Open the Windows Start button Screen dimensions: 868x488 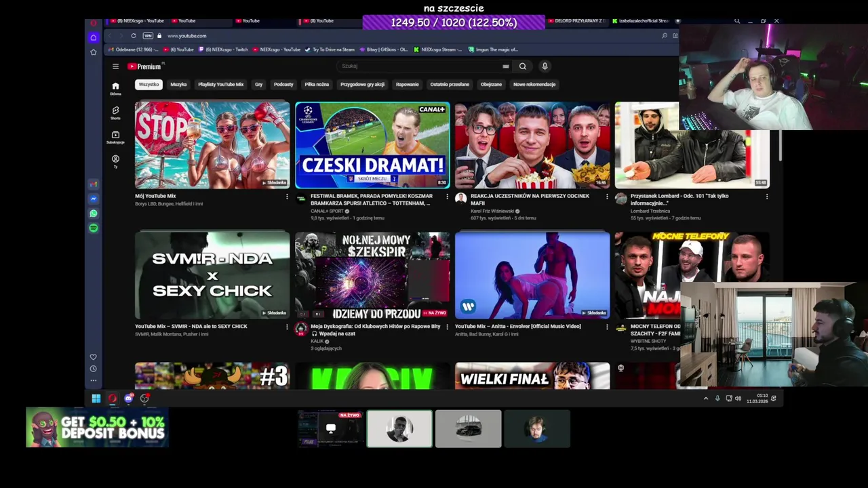(x=96, y=399)
